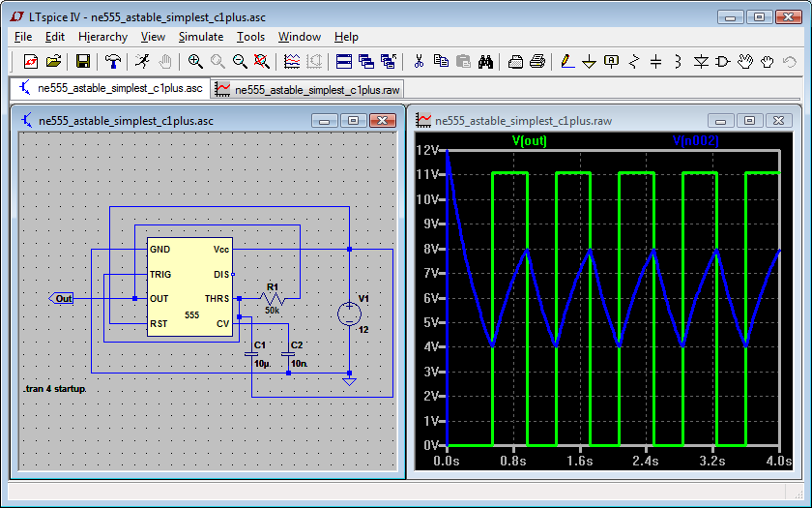Image resolution: width=812 pixels, height=508 pixels.
Task: Open the Help menu
Action: pyautogui.click(x=346, y=37)
